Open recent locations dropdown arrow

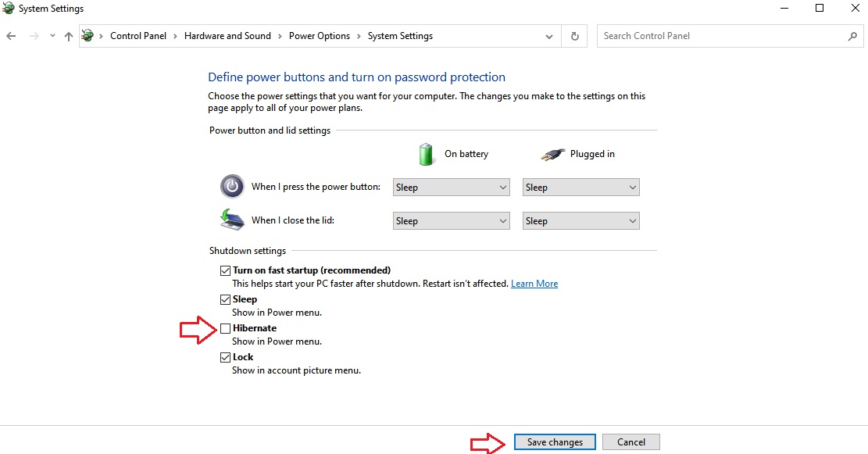[x=52, y=36]
